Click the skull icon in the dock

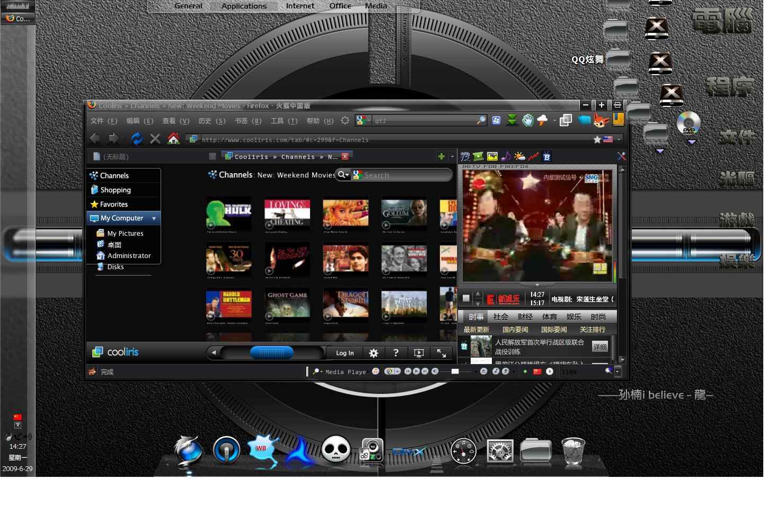(336, 449)
